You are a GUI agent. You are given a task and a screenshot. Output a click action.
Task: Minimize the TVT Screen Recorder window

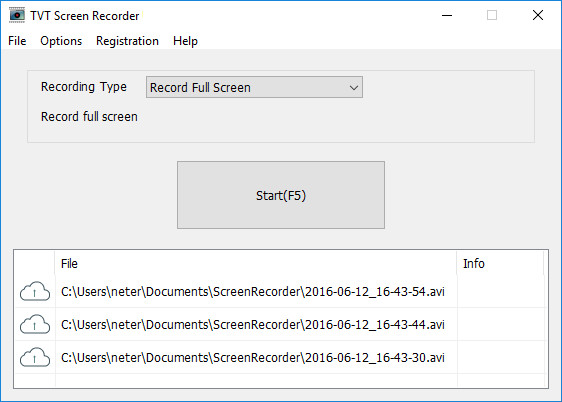click(x=447, y=15)
